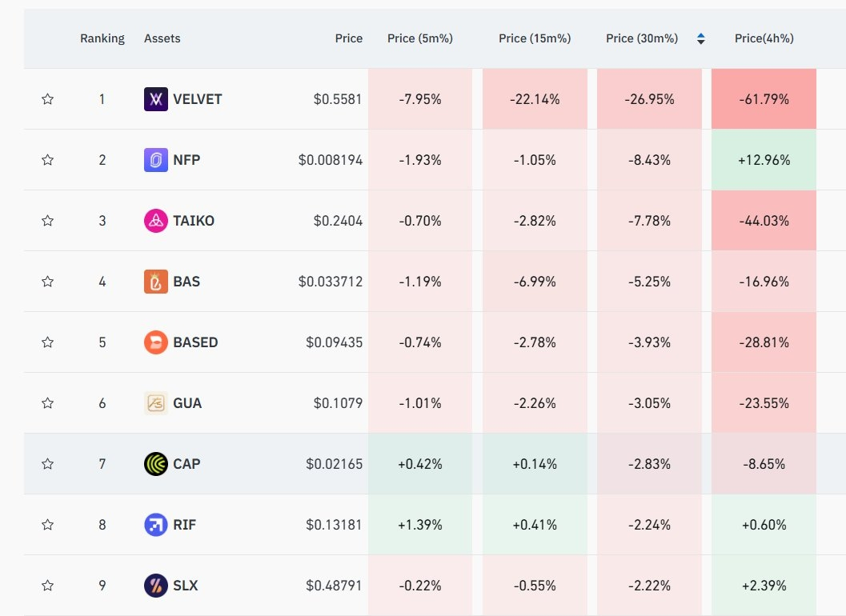Sort by the Price column header

pos(348,39)
